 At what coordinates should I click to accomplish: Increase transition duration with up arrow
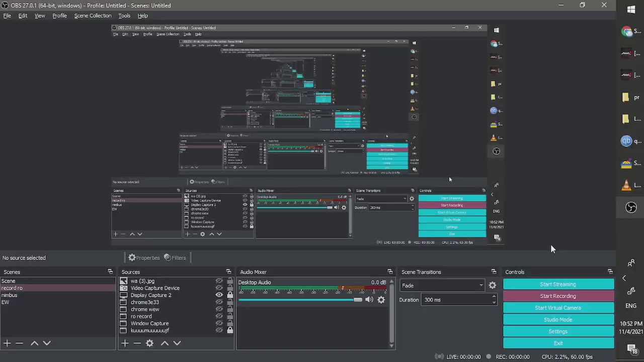[x=494, y=297]
